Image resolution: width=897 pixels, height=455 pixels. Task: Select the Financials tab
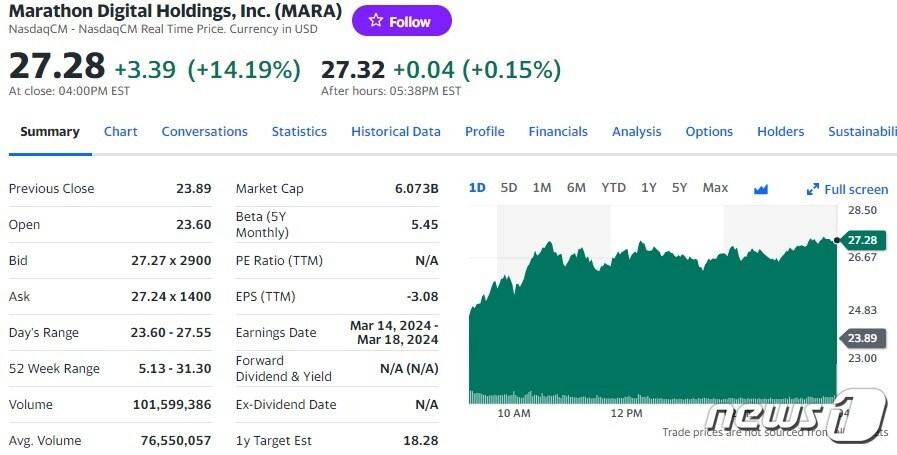pos(558,131)
